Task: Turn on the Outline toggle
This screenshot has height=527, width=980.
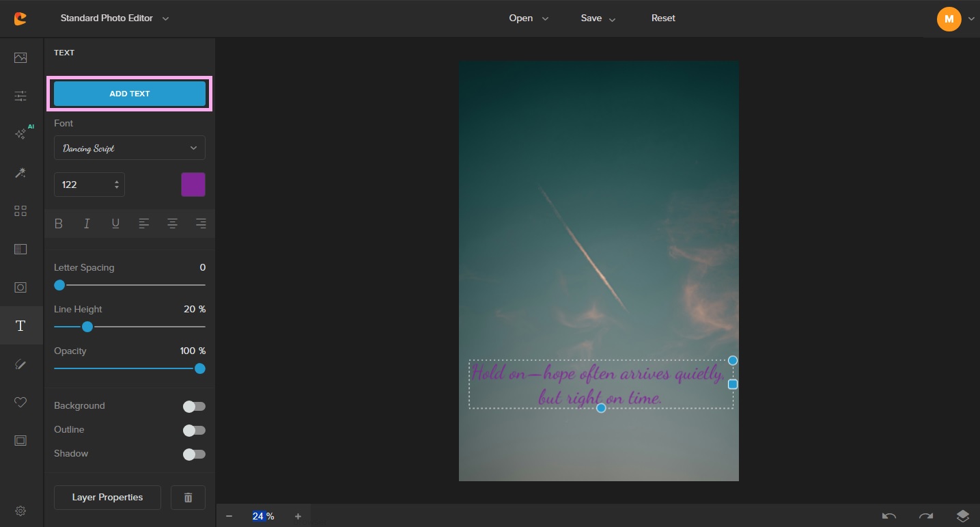Action: (194, 431)
